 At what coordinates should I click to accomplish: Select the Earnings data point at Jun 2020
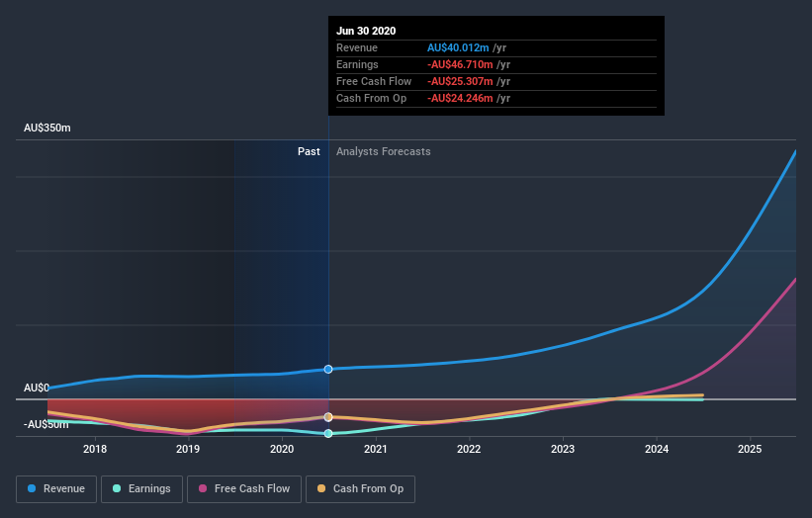coord(328,434)
